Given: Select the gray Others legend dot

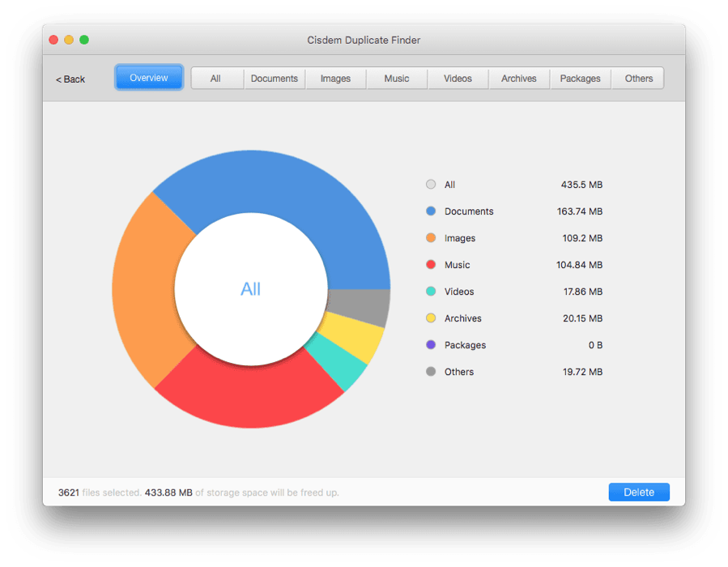Looking at the screenshot, I should click(431, 372).
